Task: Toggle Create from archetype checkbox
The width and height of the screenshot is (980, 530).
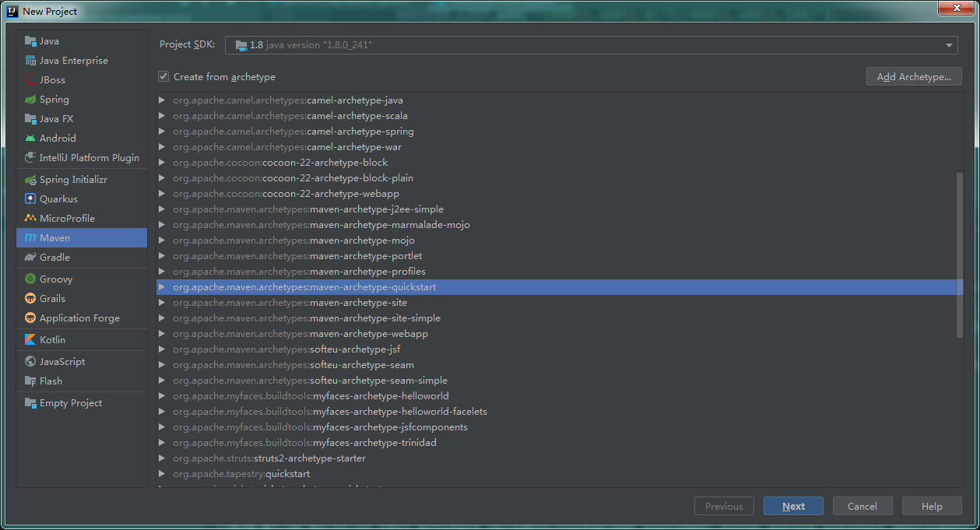Action: 163,76
